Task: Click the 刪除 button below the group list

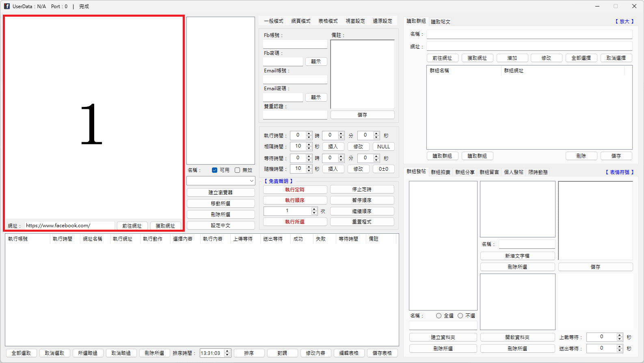Action: (x=581, y=156)
